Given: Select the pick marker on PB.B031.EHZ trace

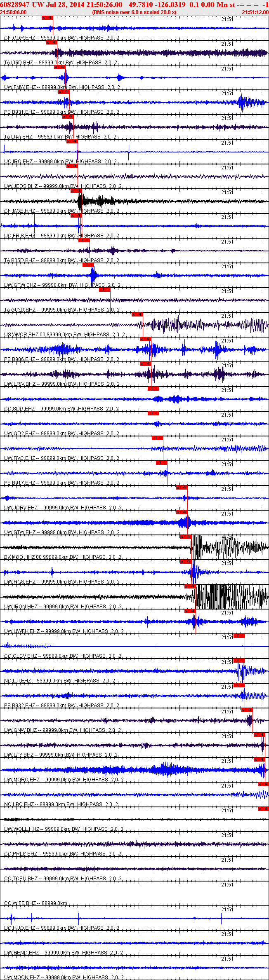Looking at the screenshot, I should coord(64,92).
